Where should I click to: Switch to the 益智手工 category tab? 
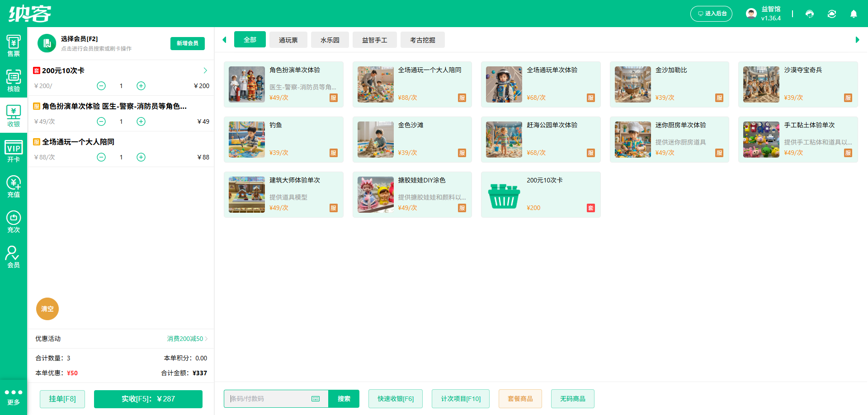tap(375, 40)
